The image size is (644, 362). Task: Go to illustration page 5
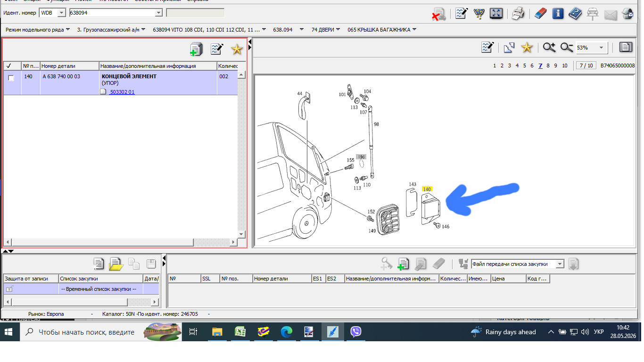click(x=525, y=66)
